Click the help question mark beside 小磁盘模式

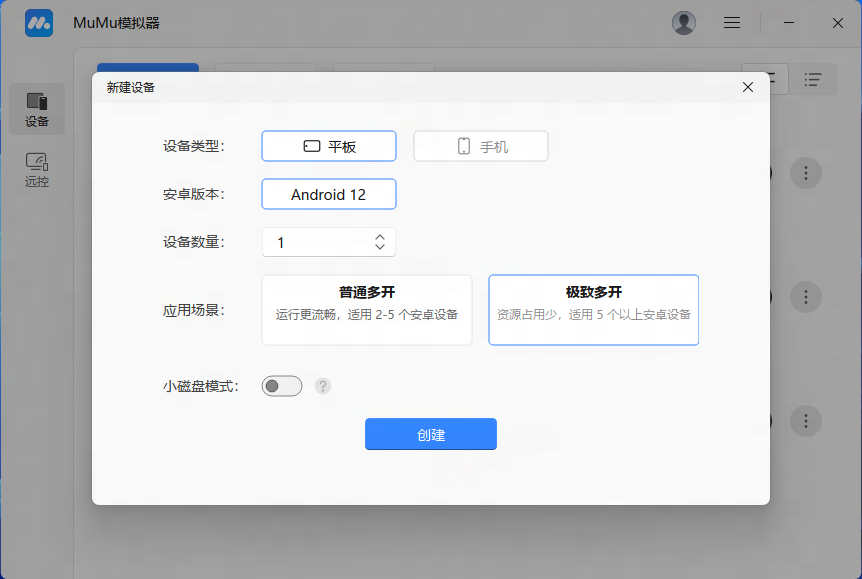322,386
